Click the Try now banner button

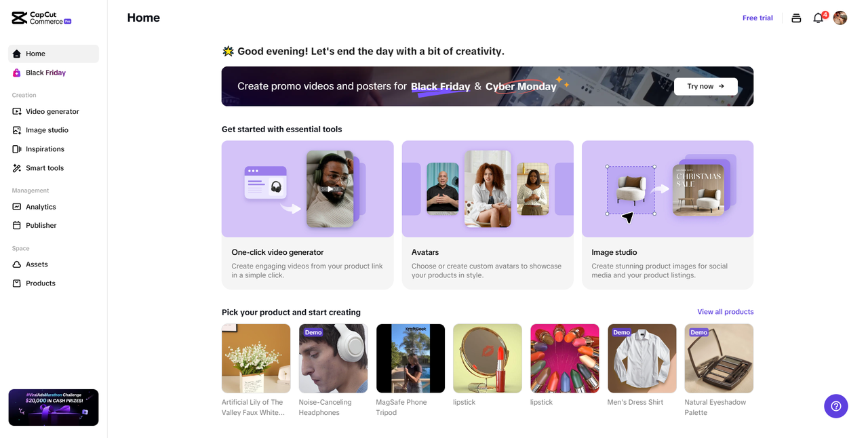coord(705,86)
